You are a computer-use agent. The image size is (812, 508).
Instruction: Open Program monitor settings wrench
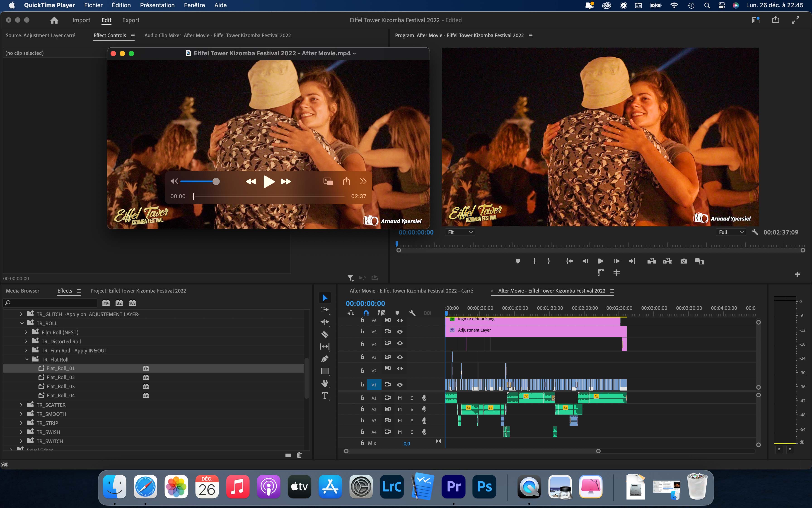click(755, 232)
